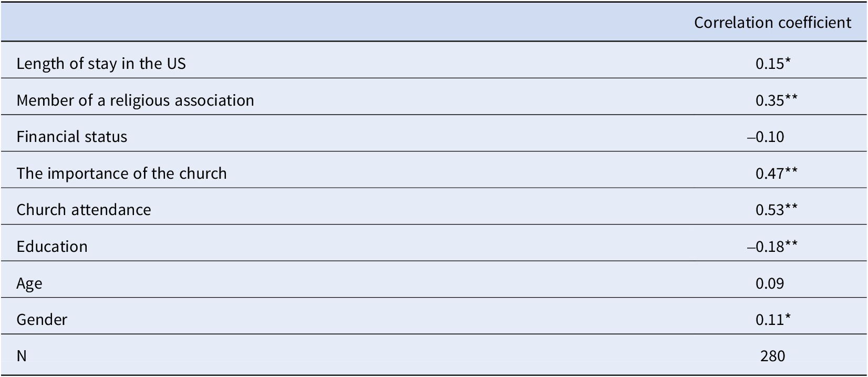
Task: Select The importance of the church label
Action: coord(121,174)
